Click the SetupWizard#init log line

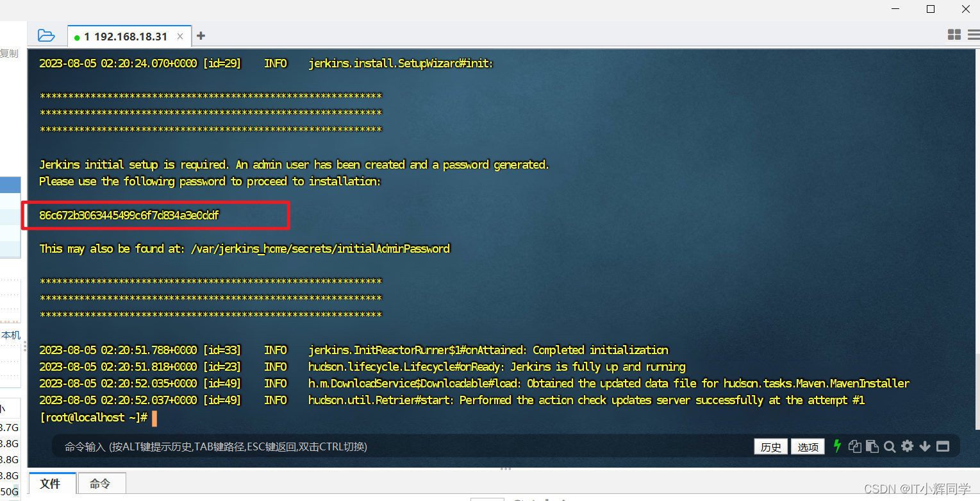pos(266,64)
